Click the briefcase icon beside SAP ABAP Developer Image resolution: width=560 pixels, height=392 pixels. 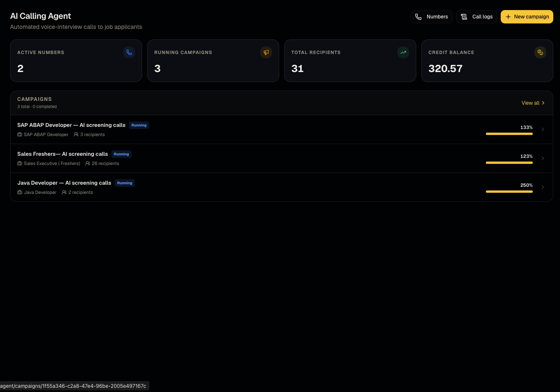coord(20,134)
